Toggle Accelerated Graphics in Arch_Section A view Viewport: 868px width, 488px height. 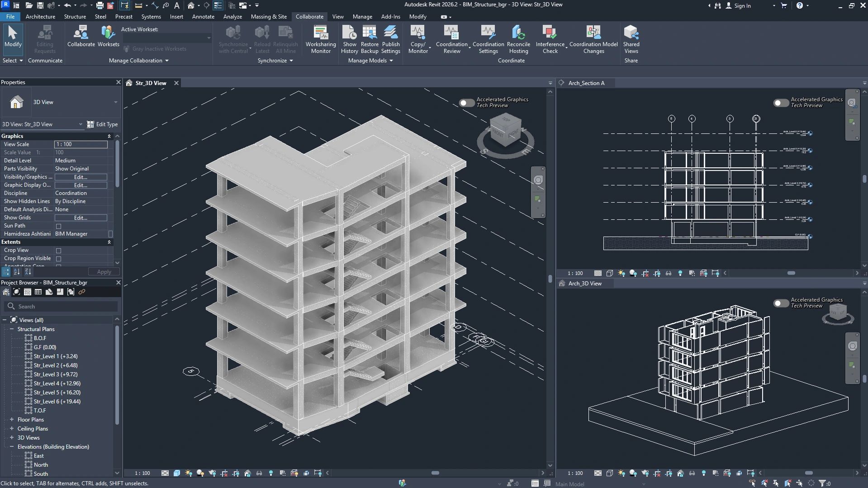point(781,103)
